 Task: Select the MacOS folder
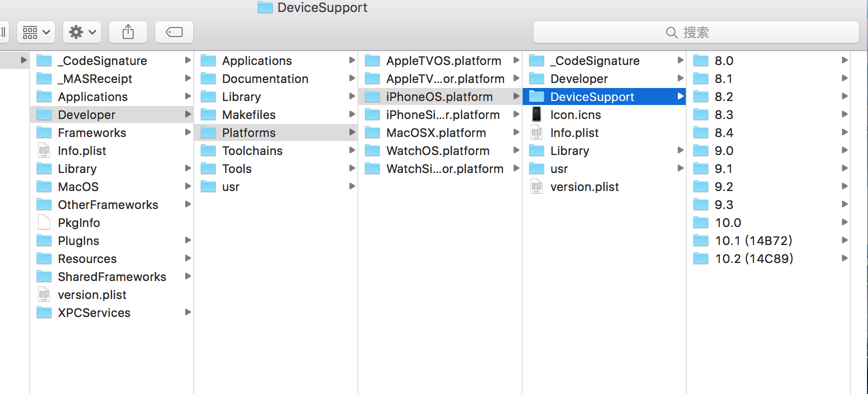[112, 186]
